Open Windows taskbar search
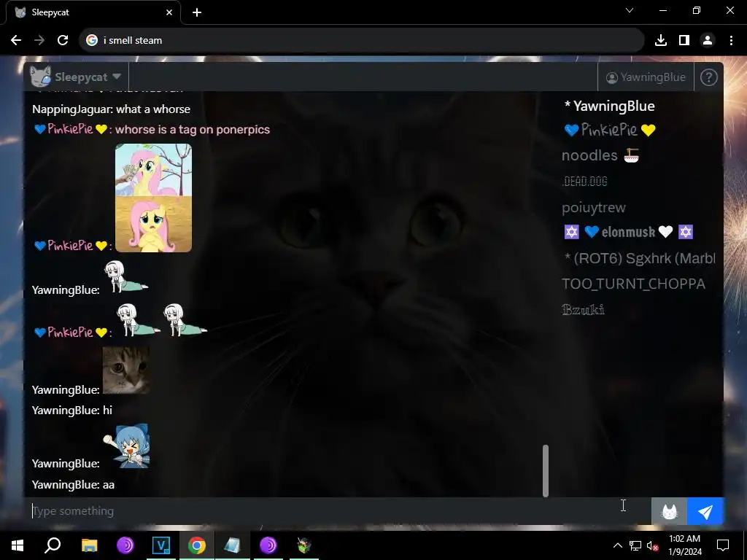Screen dimensions: 747x560 click(x=53, y=545)
